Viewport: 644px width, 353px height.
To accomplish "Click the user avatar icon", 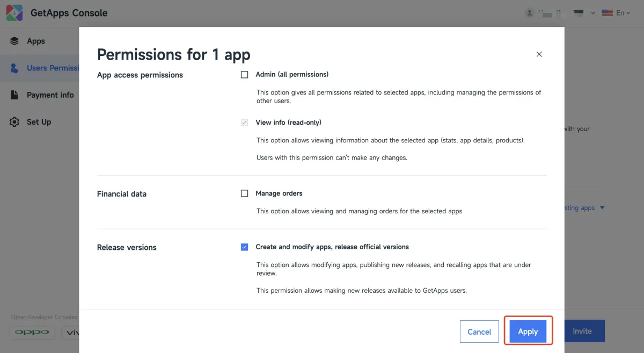I will tap(530, 13).
